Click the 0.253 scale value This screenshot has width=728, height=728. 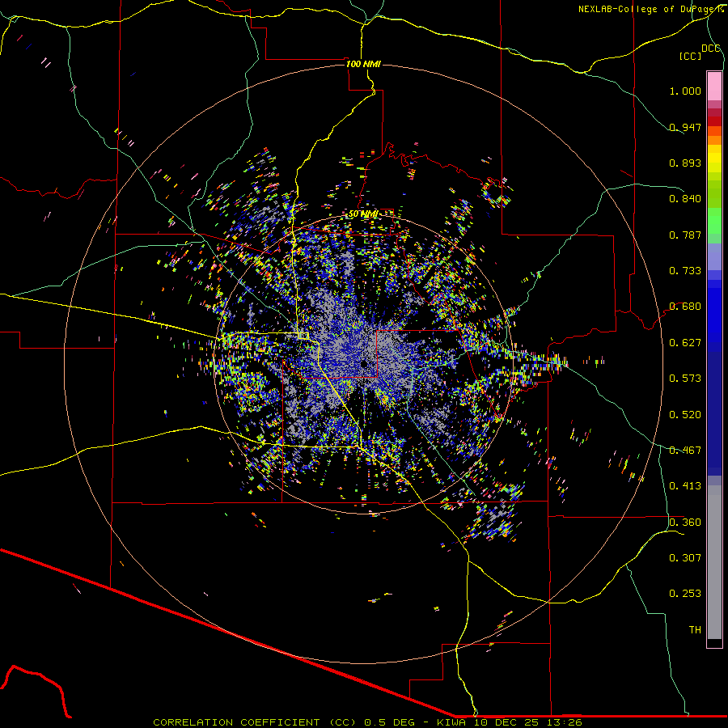(685, 594)
